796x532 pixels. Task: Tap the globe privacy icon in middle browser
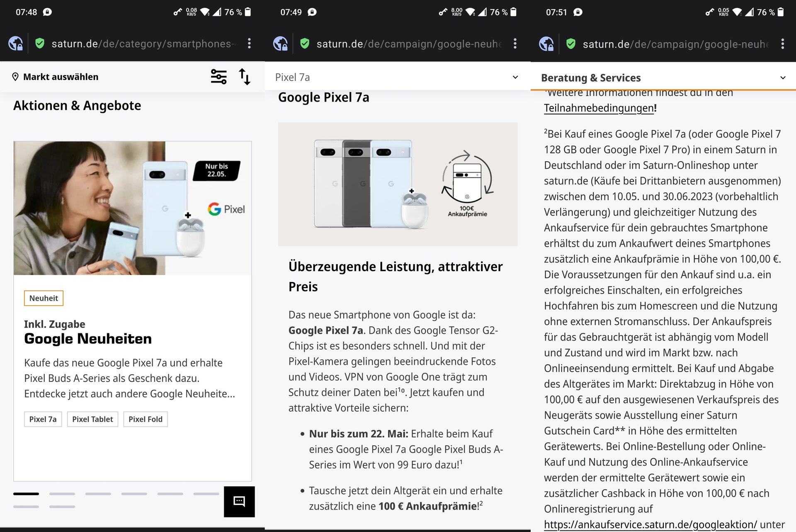pos(281,44)
